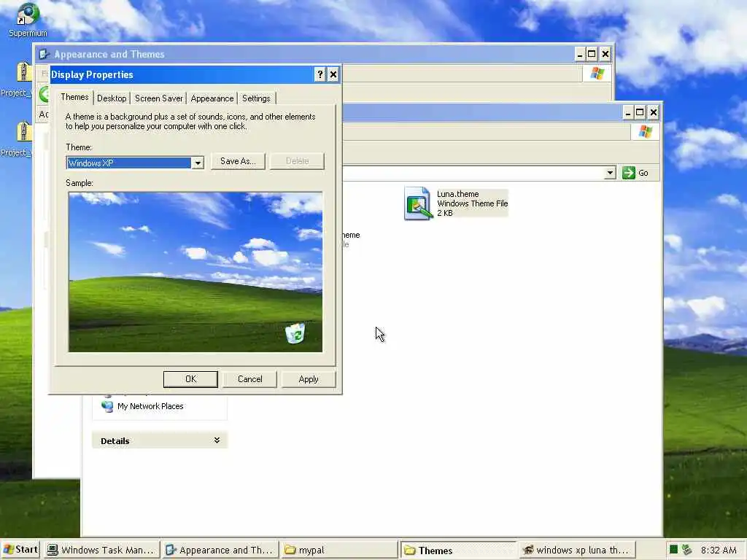747x560 pixels.
Task: Click the 8:32 AM clock
Action: 719,550
